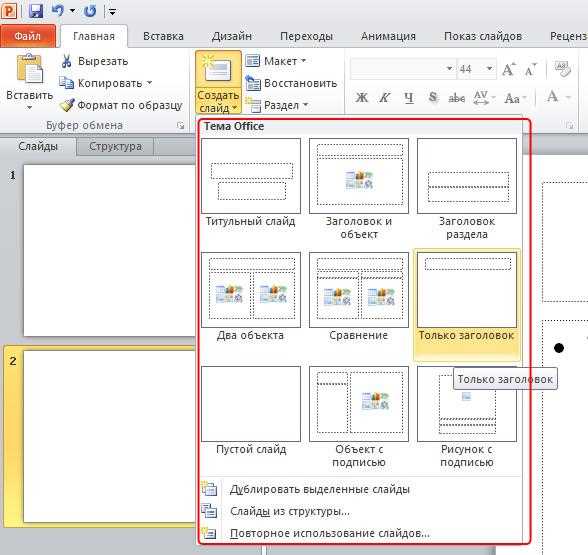Screen dimensions: 588x555
Task: Switch to the Главная ribbon tab
Action: pos(94,36)
